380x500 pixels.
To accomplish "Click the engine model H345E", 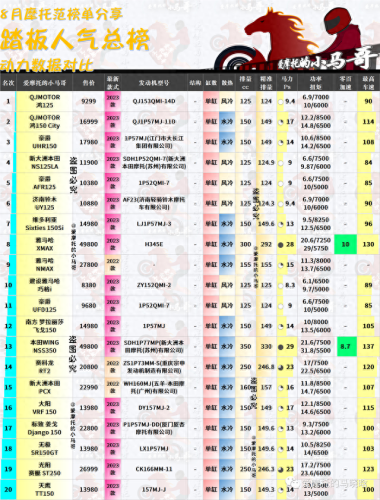I will click(x=154, y=244).
